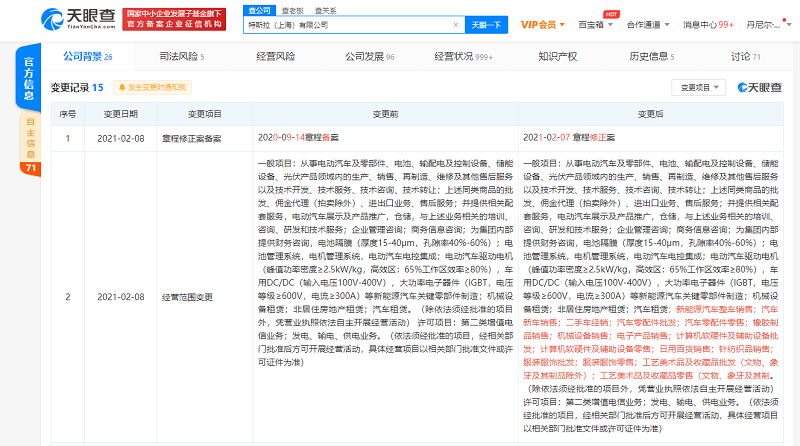800x446 pixels.
Task: Click the 变更项目 column header
Action: pyautogui.click(x=205, y=114)
